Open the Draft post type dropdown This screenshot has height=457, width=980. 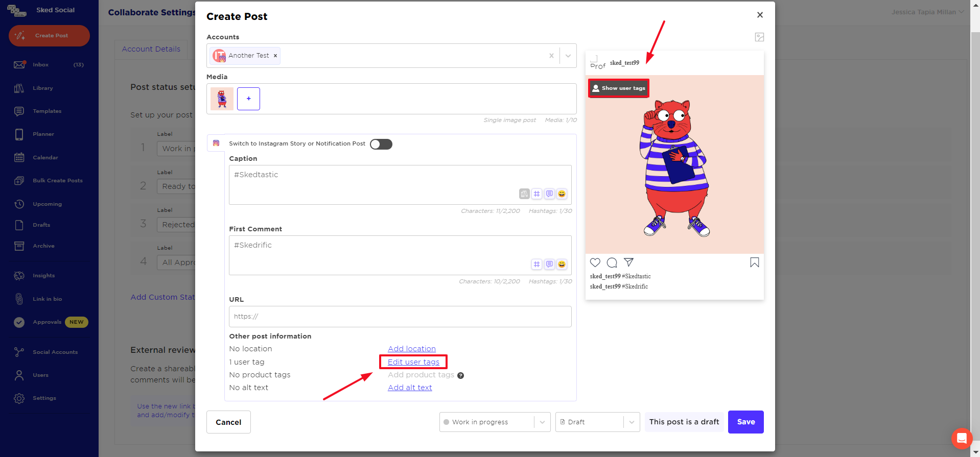597,422
